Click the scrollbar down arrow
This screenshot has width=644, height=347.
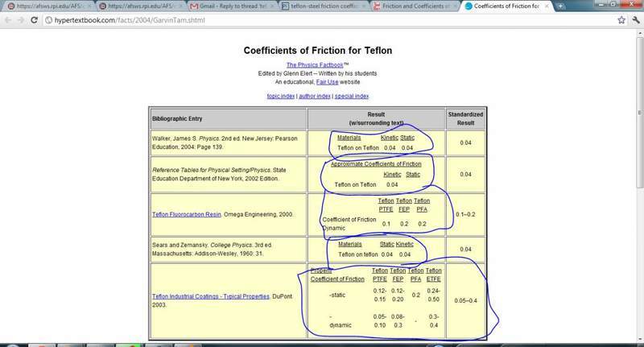(640, 339)
